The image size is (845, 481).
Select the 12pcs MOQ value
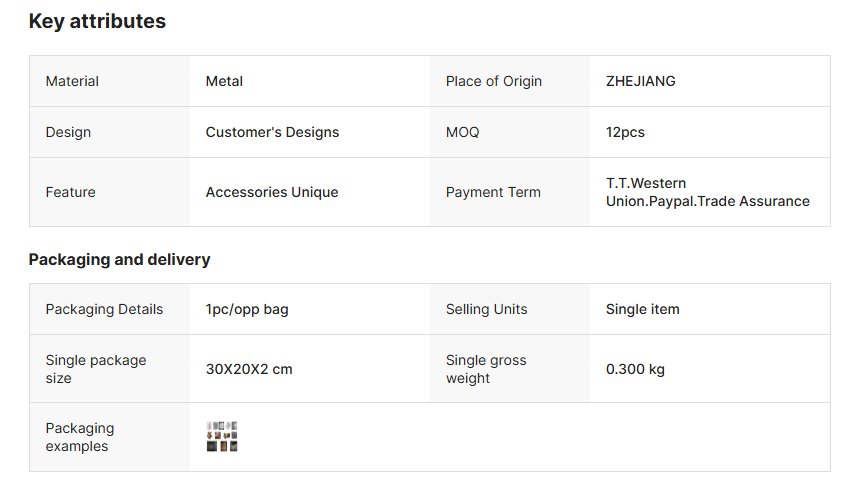pos(626,132)
